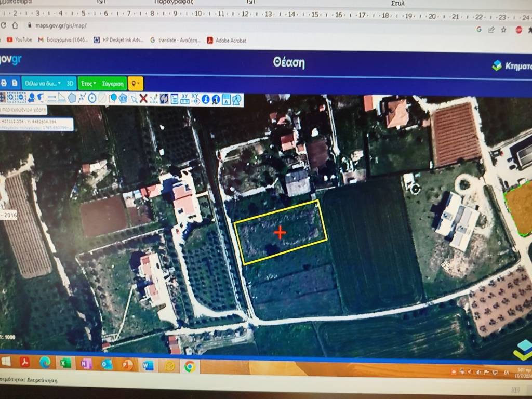The height and width of the screenshot is (399, 532).
Task: Open the Έτος year dropdown
Action: coord(88,83)
